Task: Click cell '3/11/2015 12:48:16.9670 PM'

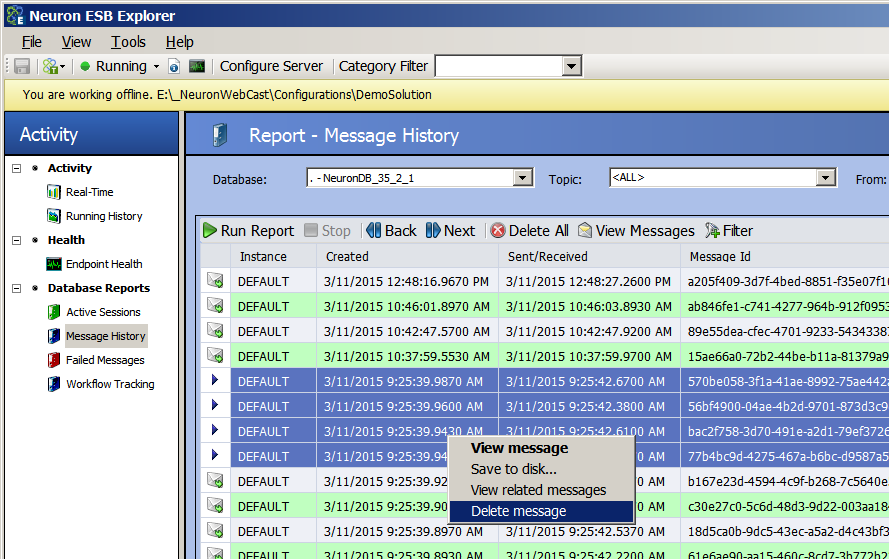Action: [407, 281]
